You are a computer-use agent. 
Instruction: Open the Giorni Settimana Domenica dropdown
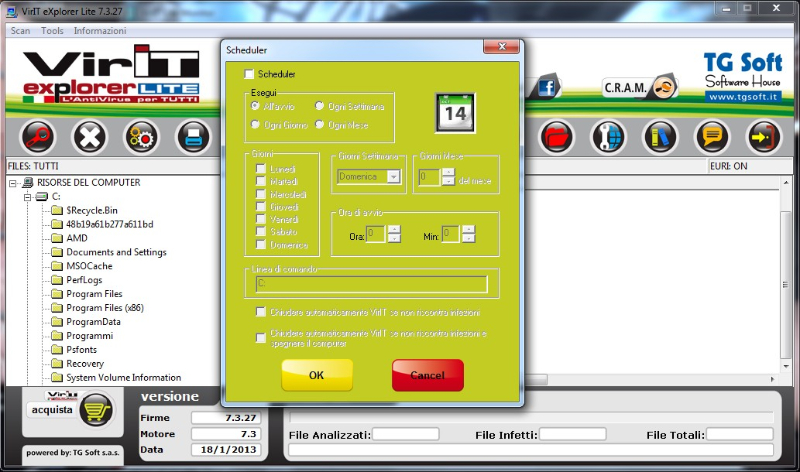393,177
